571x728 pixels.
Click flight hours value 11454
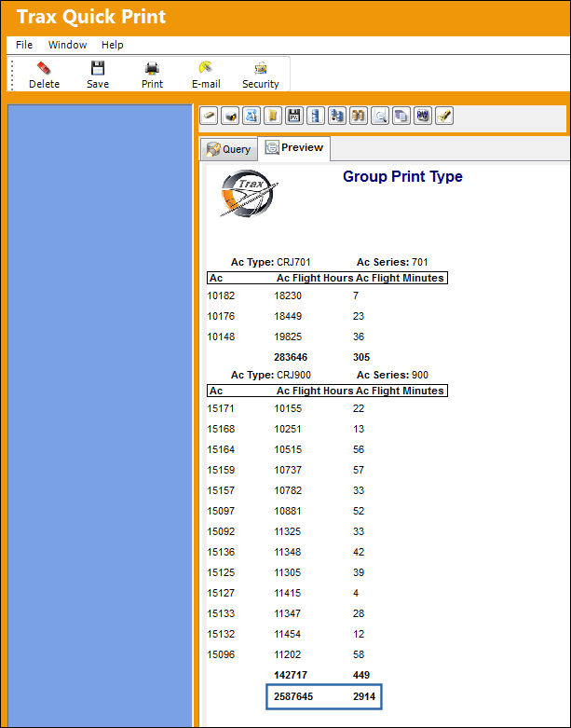coord(288,634)
